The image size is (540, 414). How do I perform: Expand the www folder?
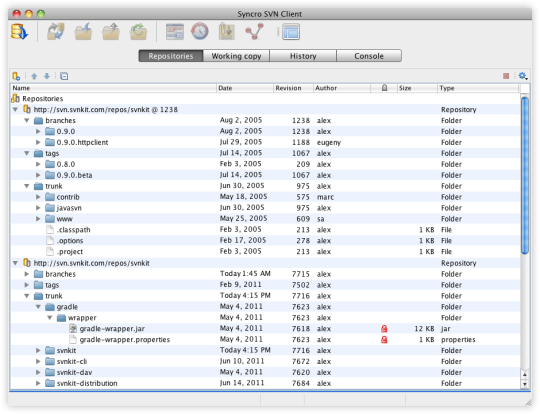point(38,219)
